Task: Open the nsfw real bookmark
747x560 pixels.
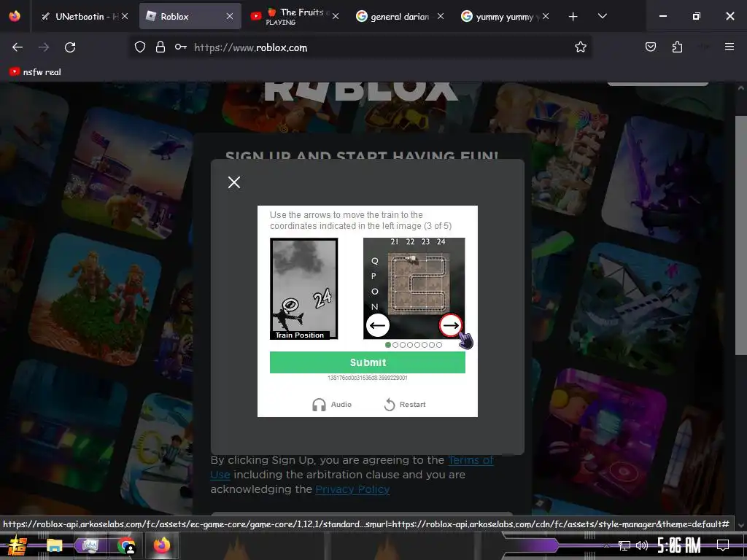Action: click(x=35, y=72)
